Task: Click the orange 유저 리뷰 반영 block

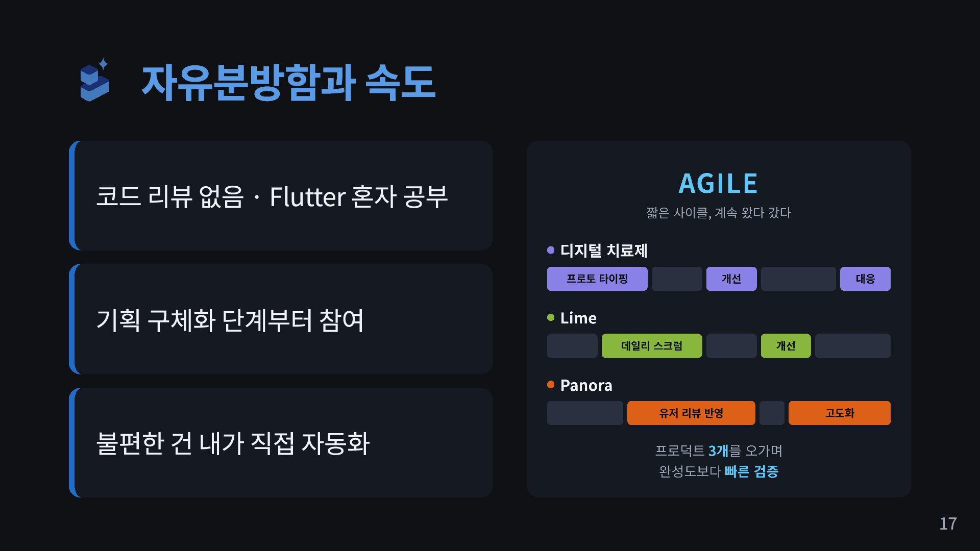Action: click(x=691, y=413)
